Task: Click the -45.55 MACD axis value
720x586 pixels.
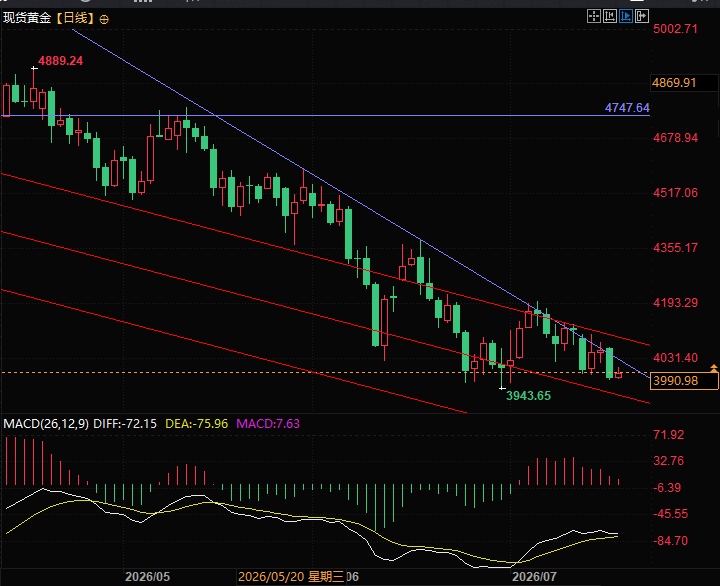Action: click(x=670, y=514)
